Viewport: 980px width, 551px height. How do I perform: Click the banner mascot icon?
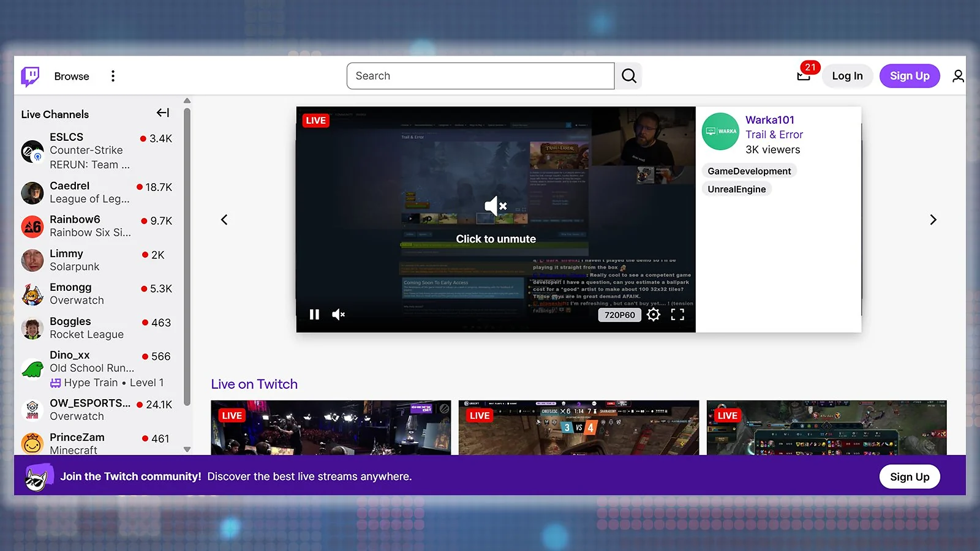pos(38,477)
